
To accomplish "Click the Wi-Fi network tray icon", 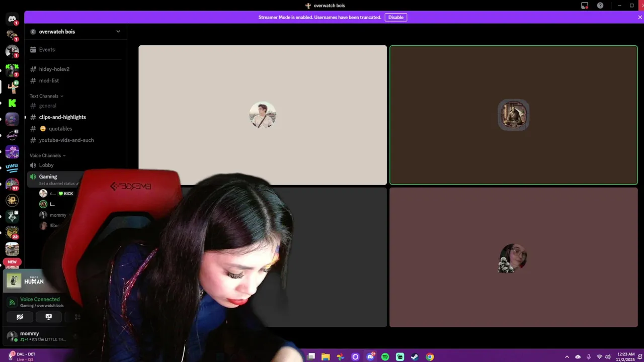I will [599, 356].
